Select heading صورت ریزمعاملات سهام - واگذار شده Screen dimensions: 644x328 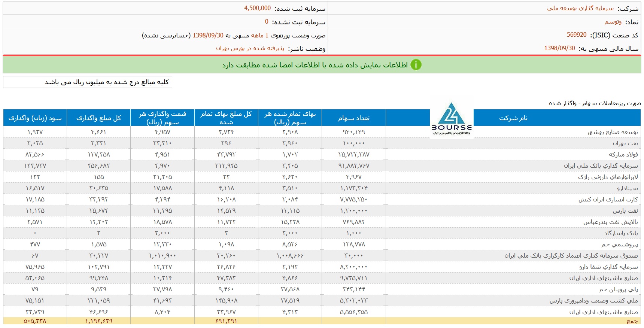coord(595,103)
